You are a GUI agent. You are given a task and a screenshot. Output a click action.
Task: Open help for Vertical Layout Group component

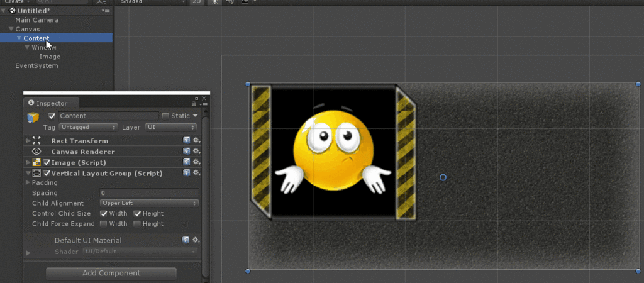click(186, 173)
